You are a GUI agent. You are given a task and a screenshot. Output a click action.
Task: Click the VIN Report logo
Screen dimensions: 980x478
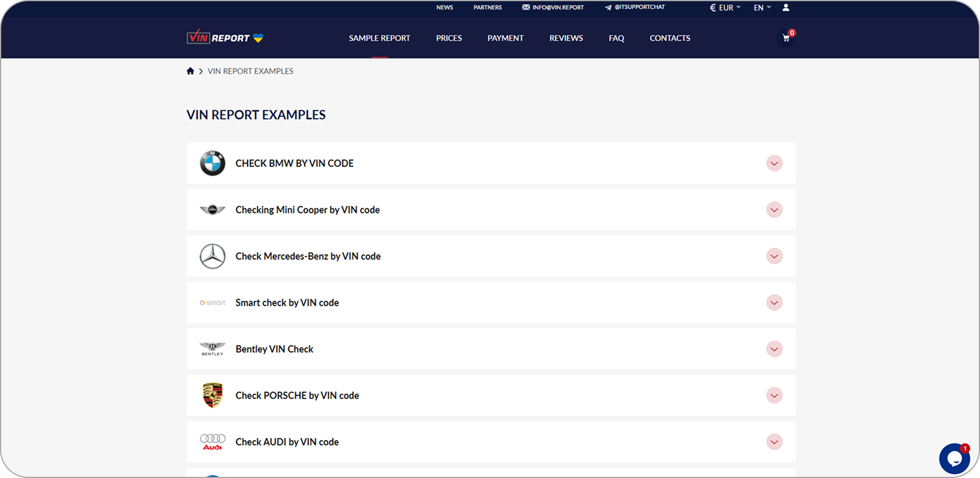[x=225, y=37]
